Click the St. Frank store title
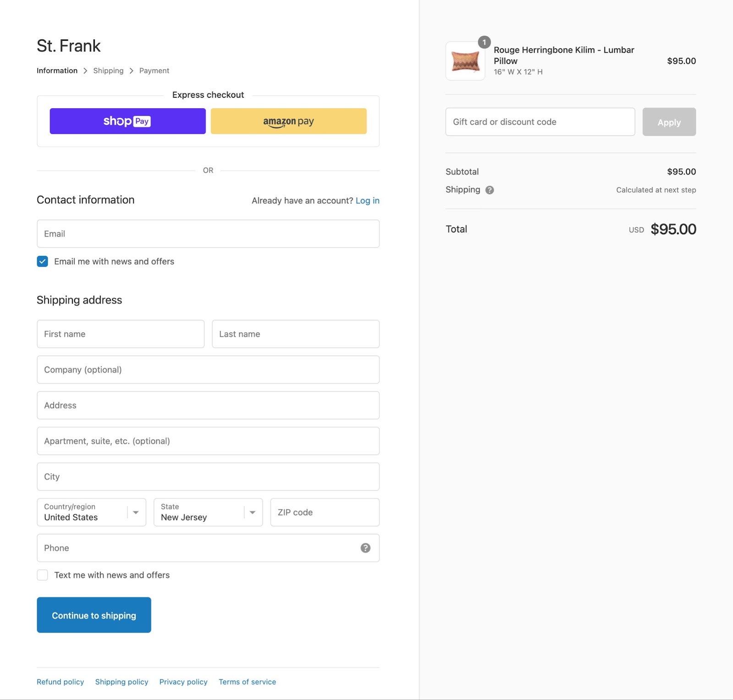Viewport: 733px width, 700px height. coord(68,46)
